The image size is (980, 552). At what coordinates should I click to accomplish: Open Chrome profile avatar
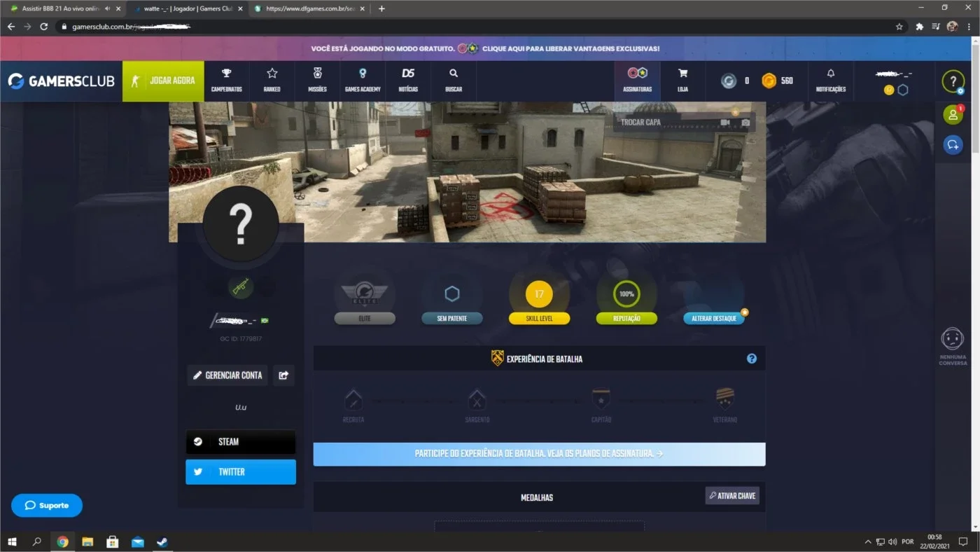(952, 27)
